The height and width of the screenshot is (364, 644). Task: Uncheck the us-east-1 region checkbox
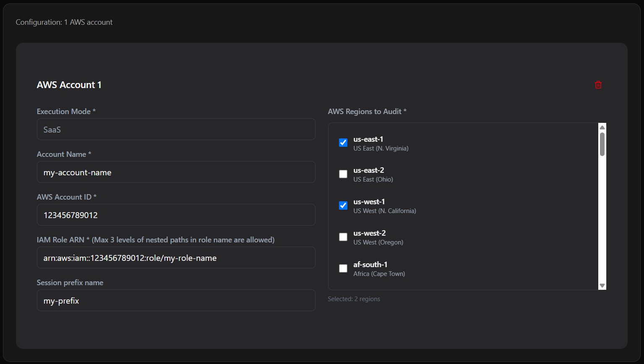coord(343,143)
